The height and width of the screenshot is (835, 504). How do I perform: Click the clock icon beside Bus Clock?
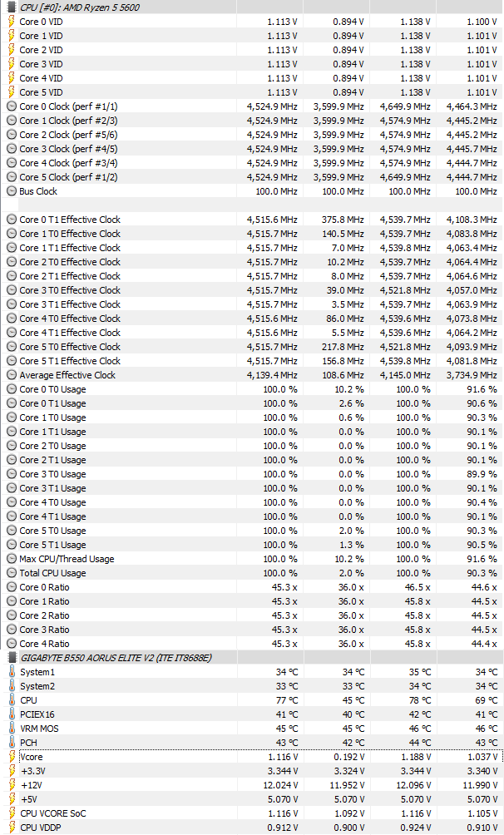pyautogui.click(x=11, y=191)
